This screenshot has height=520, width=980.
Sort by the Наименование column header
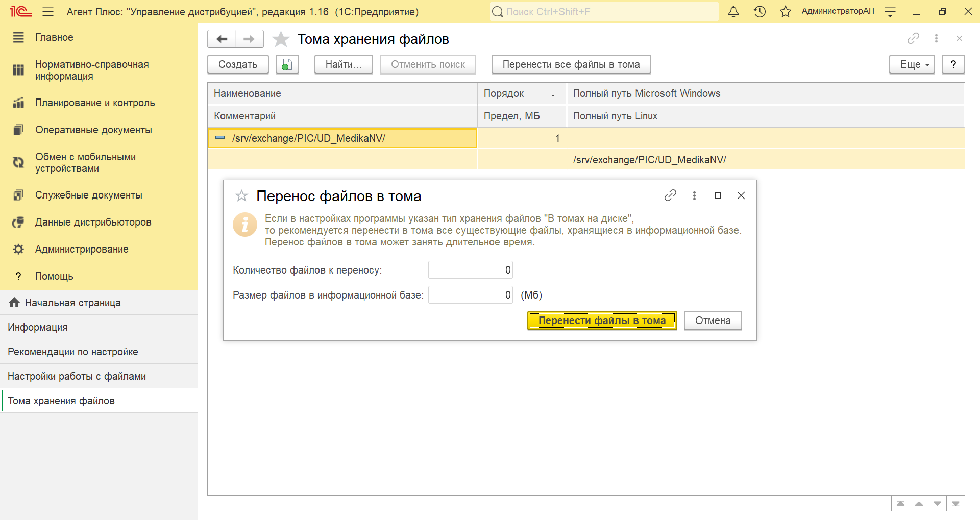[342, 93]
